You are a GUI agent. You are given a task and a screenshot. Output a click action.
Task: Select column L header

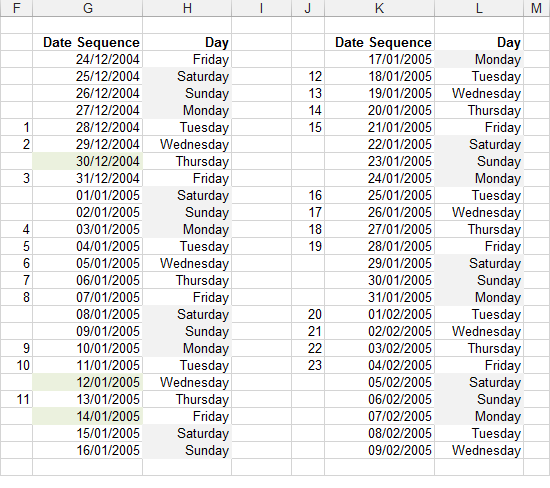[x=479, y=8]
